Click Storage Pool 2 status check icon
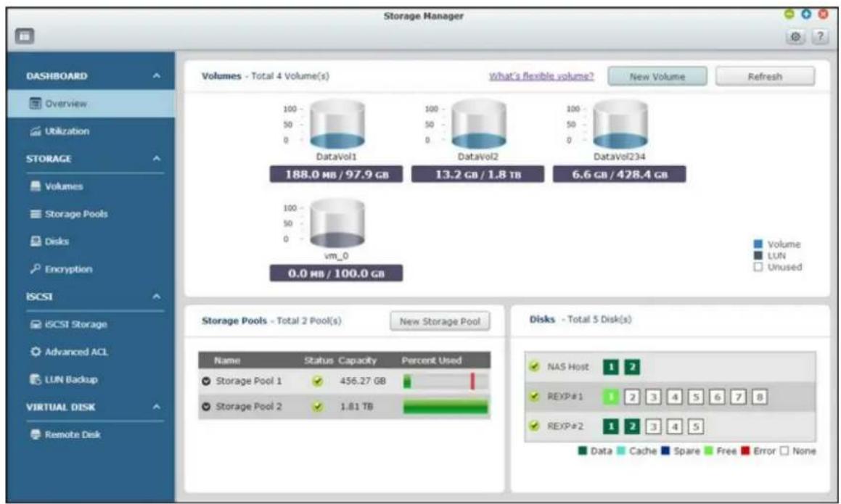The image size is (841, 504). pos(318,407)
